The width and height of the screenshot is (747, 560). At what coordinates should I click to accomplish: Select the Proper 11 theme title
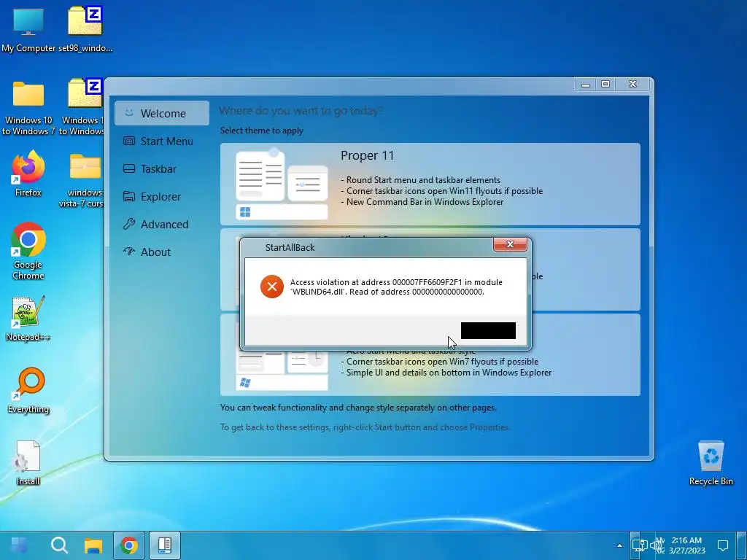(368, 156)
